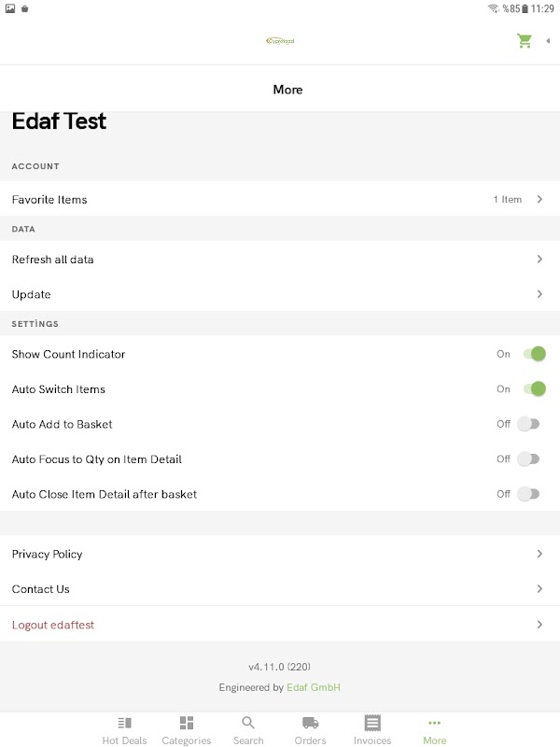Image resolution: width=560 pixels, height=747 pixels.
Task: Open the Orders truck icon
Action: pyautogui.click(x=311, y=724)
